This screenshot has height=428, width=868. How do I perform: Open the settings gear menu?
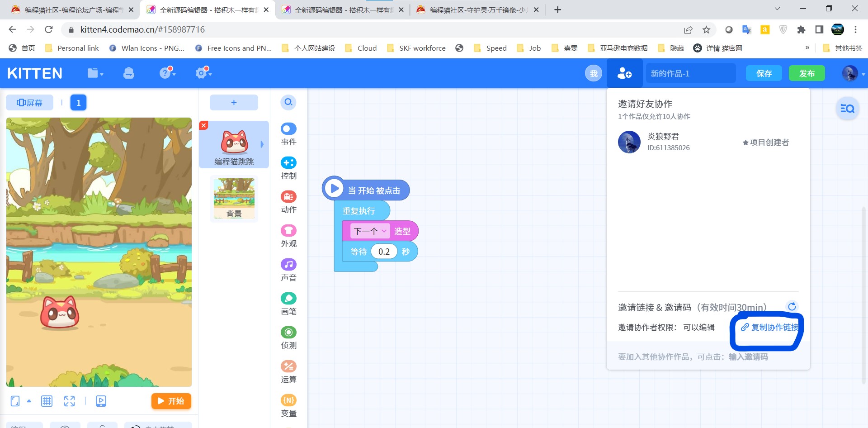tap(203, 72)
